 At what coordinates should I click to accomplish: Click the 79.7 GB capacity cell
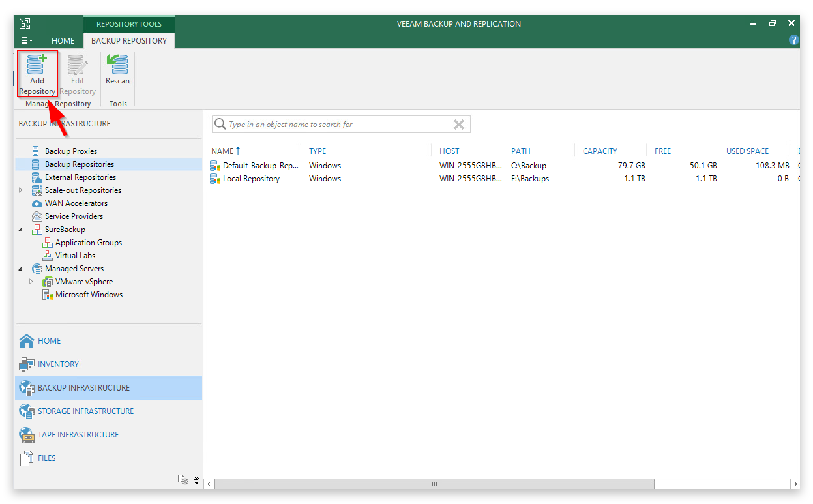point(631,166)
